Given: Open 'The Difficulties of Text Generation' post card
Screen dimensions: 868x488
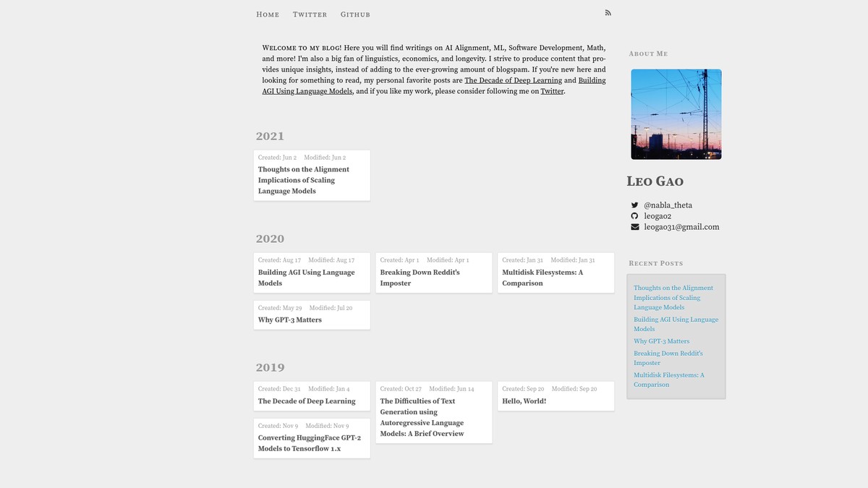Looking at the screenshot, I should pyautogui.click(x=434, y=412).
